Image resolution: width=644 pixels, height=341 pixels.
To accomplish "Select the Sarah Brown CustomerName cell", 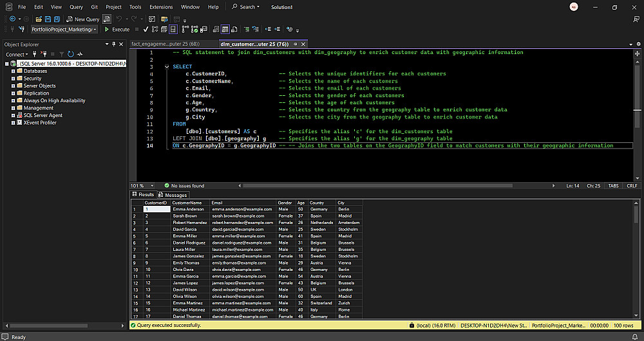I will tap(184, 216).
